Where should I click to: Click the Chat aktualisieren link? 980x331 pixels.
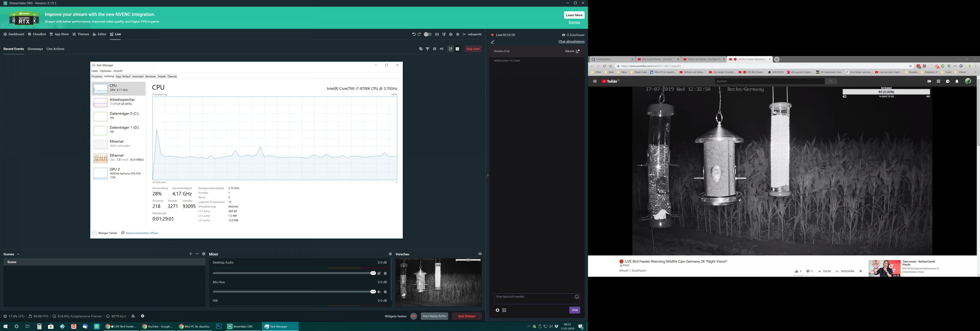point(571,42)
